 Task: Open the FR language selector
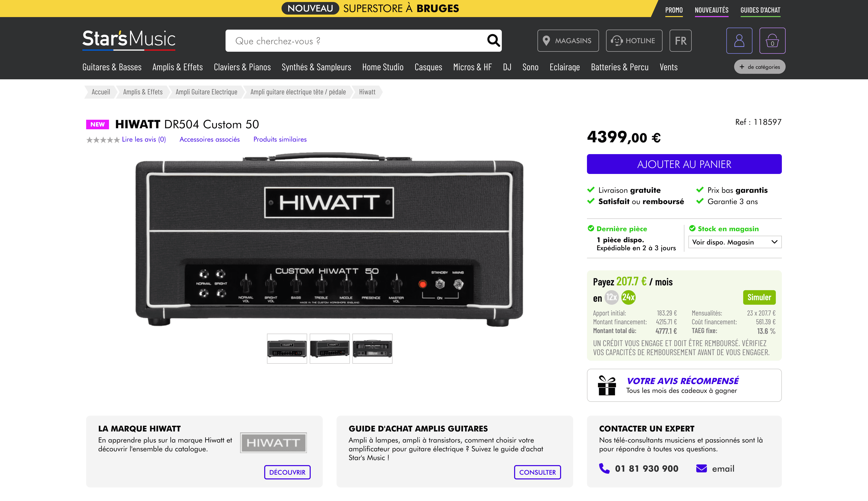[680, 41]
